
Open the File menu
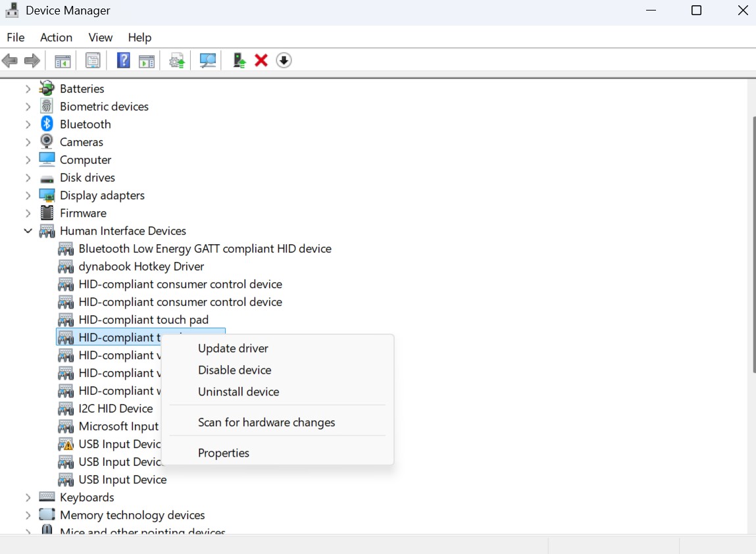coord(15,37)
